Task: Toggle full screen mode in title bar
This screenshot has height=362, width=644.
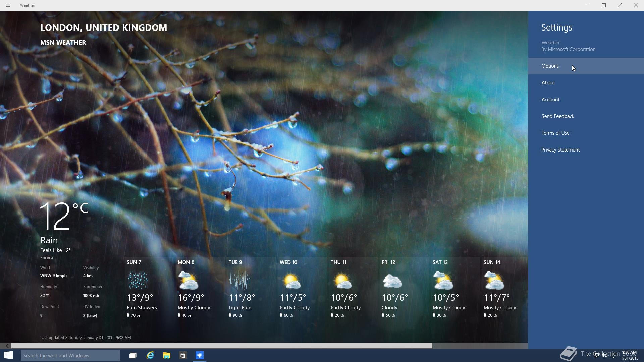Action: coord(620,5)
